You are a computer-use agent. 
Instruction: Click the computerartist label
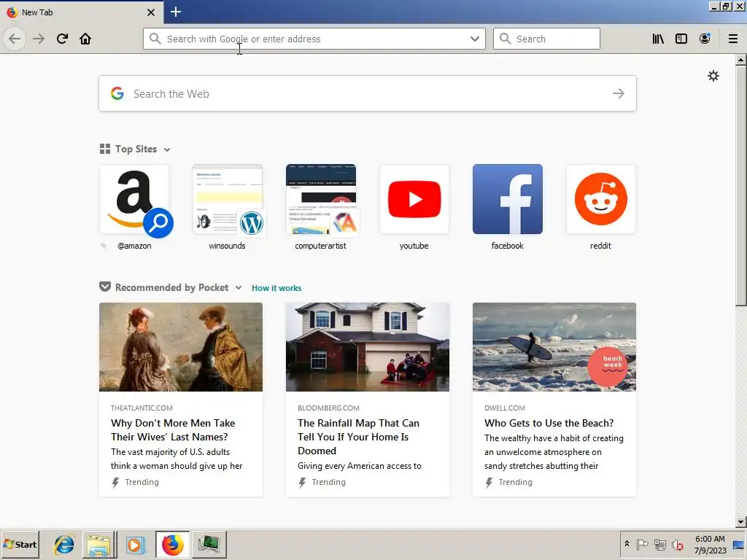pos(321,246)
